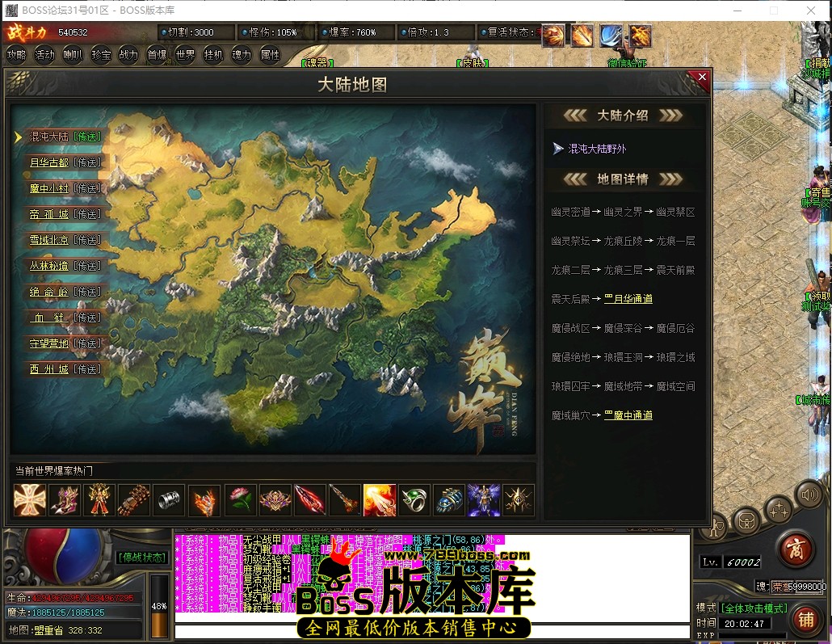
Task: Open the 世界 world round button
Action: coord(185,55)
